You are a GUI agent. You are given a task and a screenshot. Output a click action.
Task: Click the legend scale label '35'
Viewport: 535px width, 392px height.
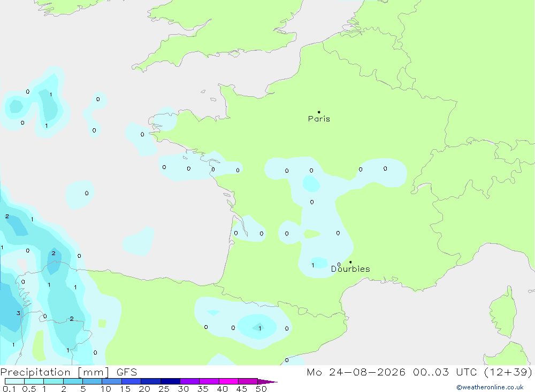coord(203,389)
